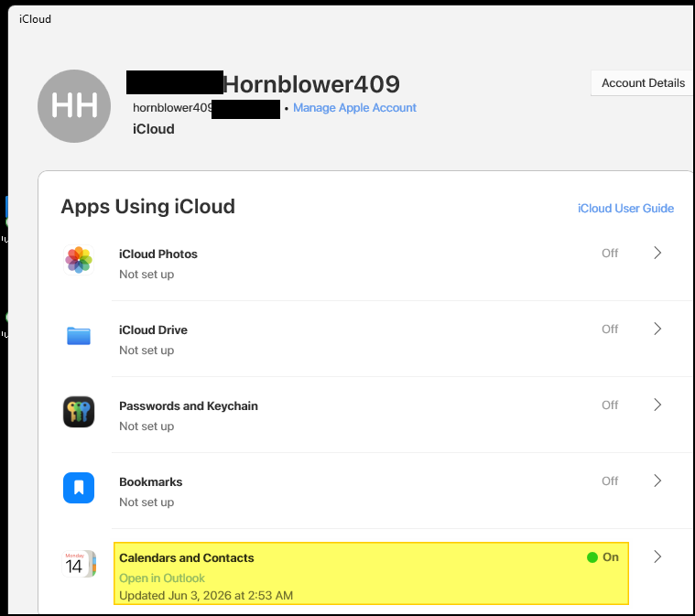Expand Bookmarks settings chevron
The width and height of the screenshot is (695, 616).
click(x=657, y=481)
